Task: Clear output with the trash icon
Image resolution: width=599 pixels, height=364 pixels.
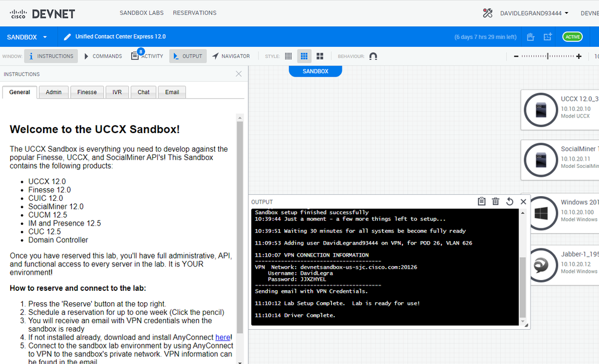Action: pos(495,201)
